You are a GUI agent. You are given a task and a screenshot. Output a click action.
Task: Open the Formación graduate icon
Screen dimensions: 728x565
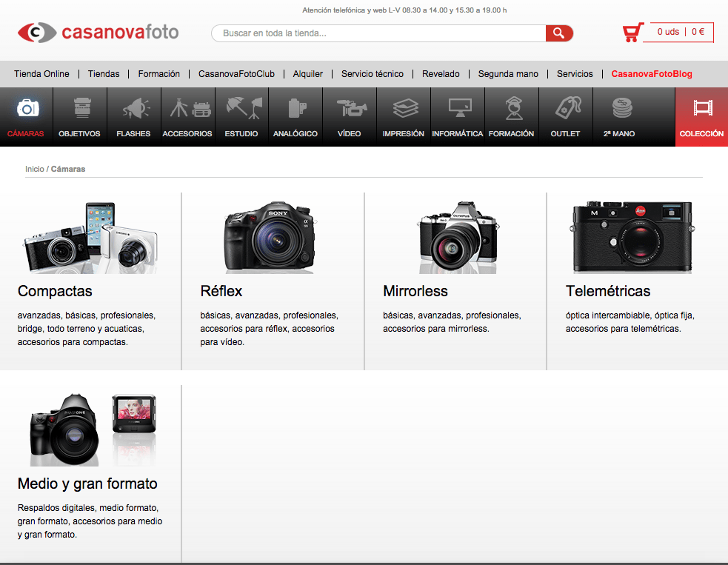(x=513, y=107)
